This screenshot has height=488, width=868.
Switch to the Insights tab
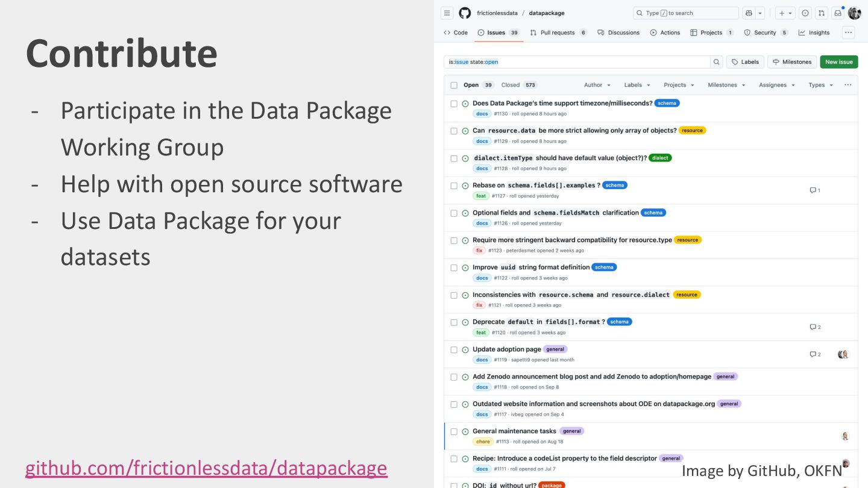click(814, 33)
